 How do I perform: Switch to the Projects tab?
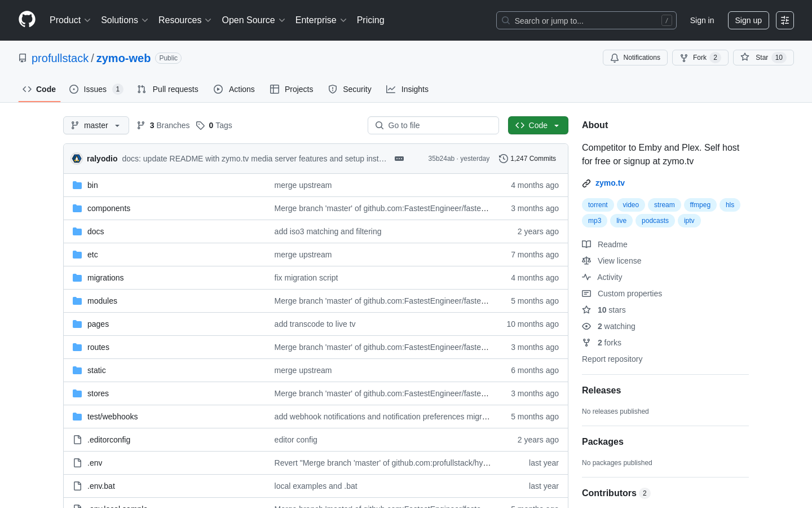[x=292, y=89]
